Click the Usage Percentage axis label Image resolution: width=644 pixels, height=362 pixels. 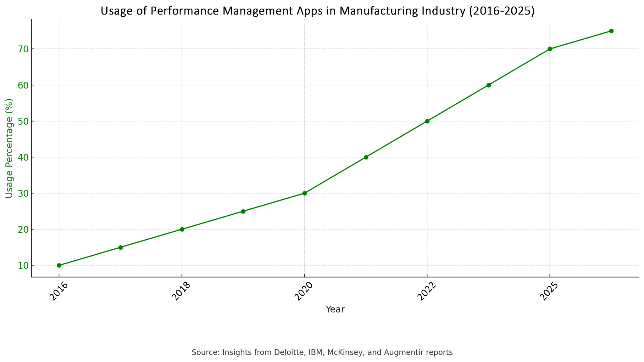coord(9,148)
